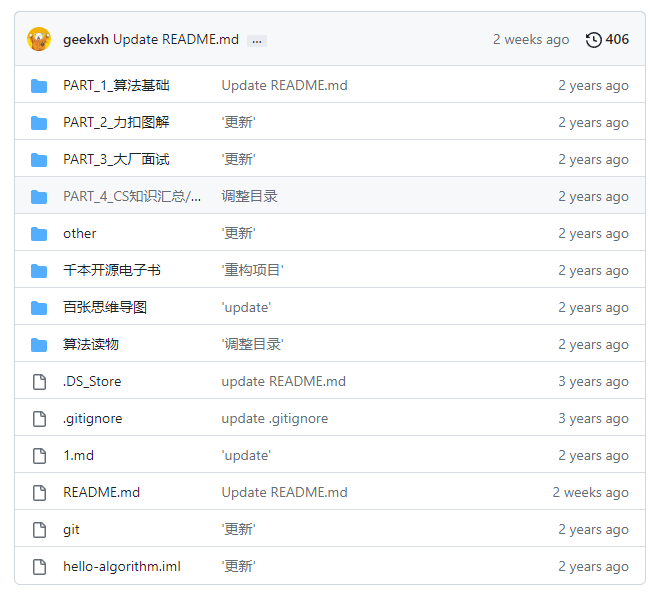This screenshot has height=596, width=653.
Task: Click the commit history clock icon
Action: coord(594,40)
